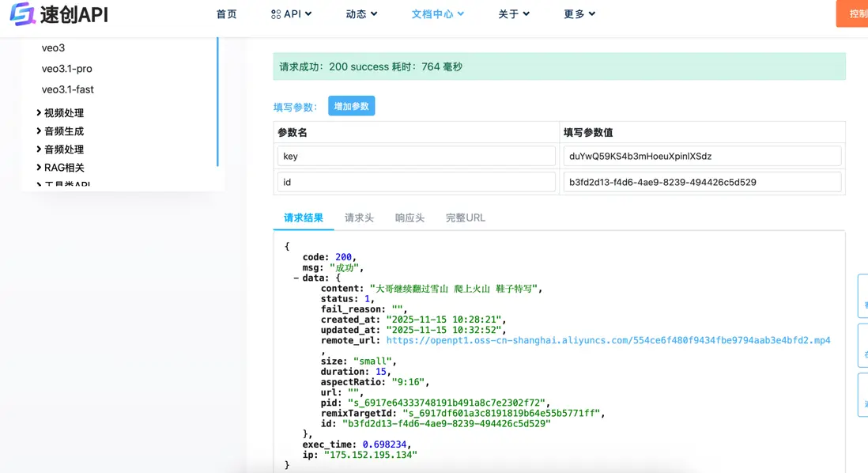The image size is (868, 473).
Task: Expand the RAG相关 category
Action: (60, 168)
